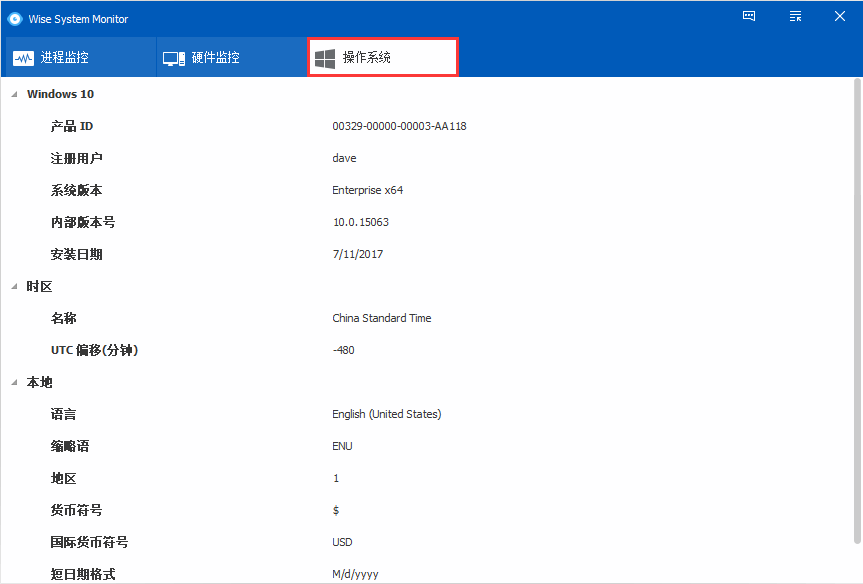The image size is (863, 584).
Task: Select the 货币符号 label
Action: [x=77, y=510]
